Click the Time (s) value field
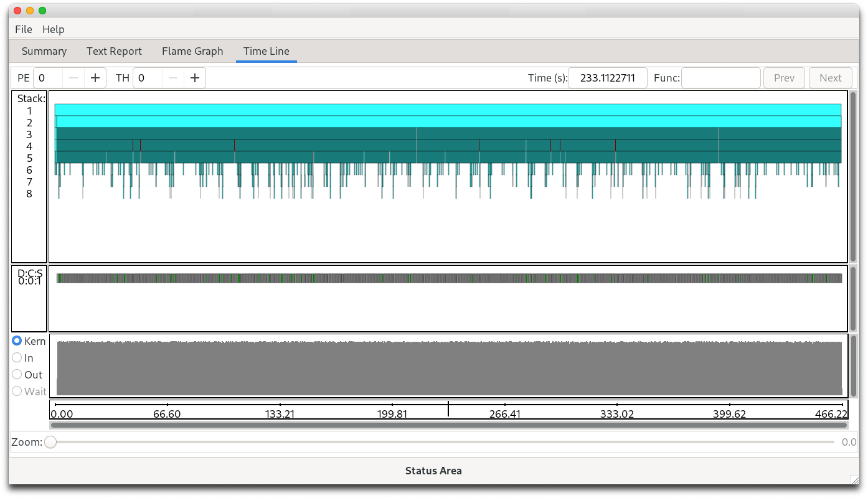This screenshot has height=498, width=868. tap(607, 78)
